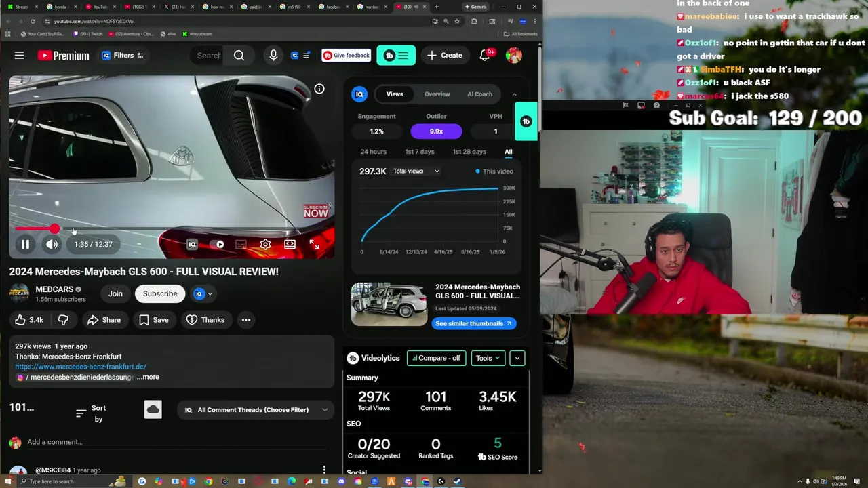The height and width of the screenshot is (488, 868).
Task: Open the Windows Start menu
Action: 7,481
